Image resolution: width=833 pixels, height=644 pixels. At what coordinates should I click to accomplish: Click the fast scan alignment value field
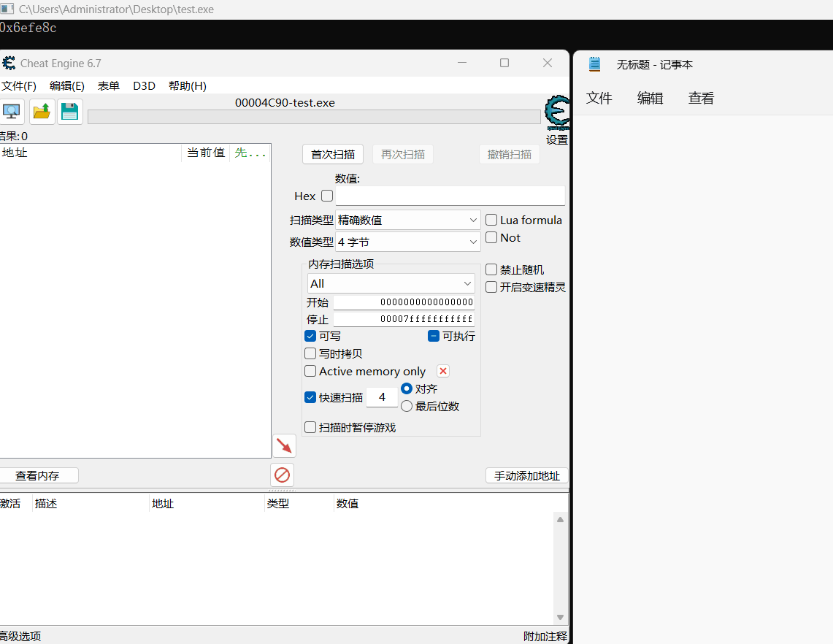(x=382, y=397)
